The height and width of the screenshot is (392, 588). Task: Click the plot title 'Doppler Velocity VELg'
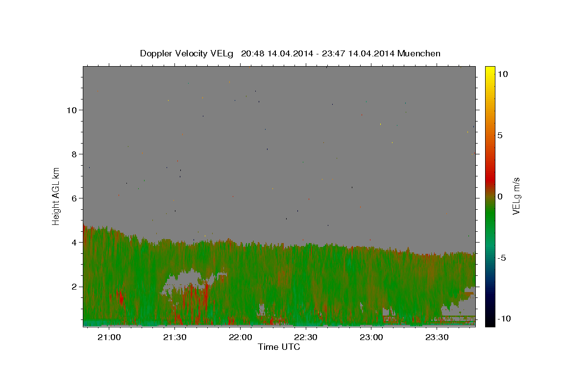(x=186, y=53)
